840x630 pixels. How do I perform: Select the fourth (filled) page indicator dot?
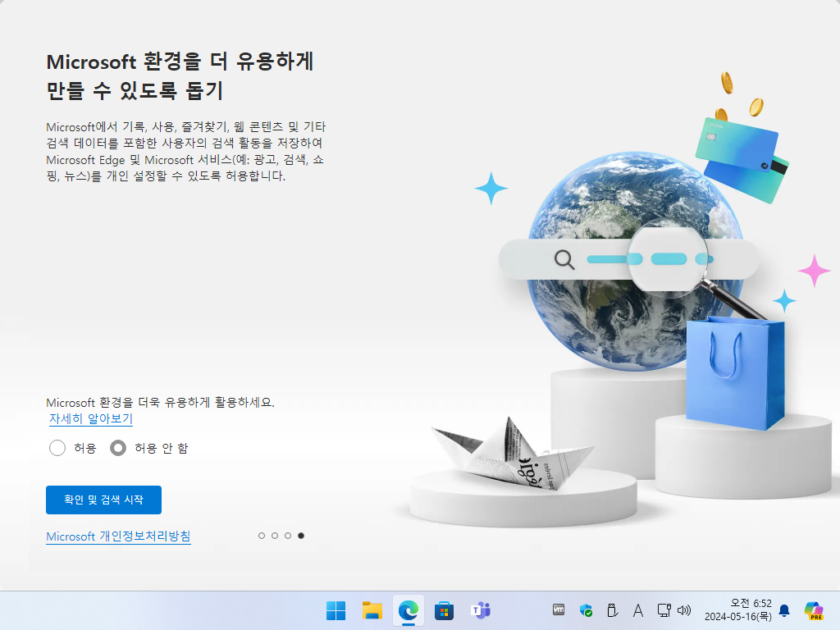[301, 536]
